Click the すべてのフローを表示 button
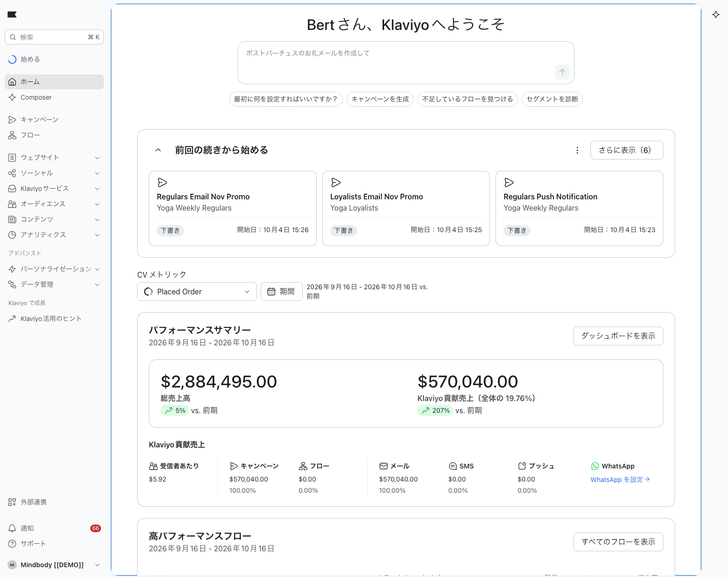Viewport: 728px width, 577px height. pyautogui.click(x=619, y=542)
